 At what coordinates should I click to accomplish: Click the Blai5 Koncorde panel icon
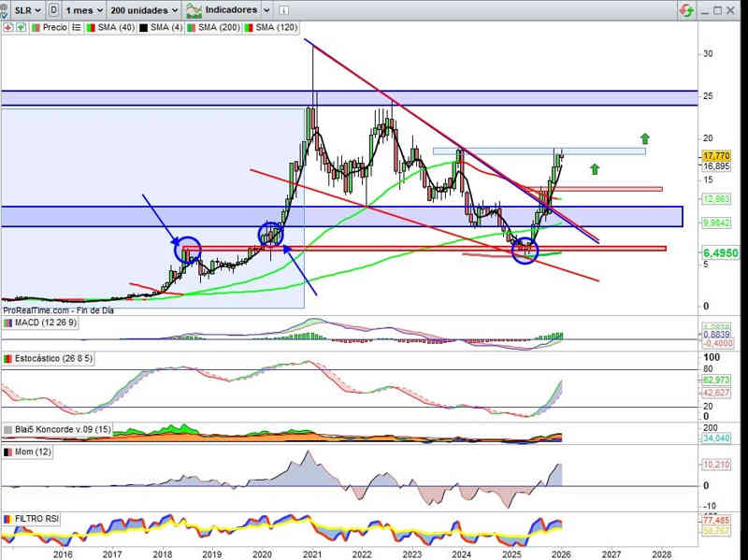click(x=8, y=429)
